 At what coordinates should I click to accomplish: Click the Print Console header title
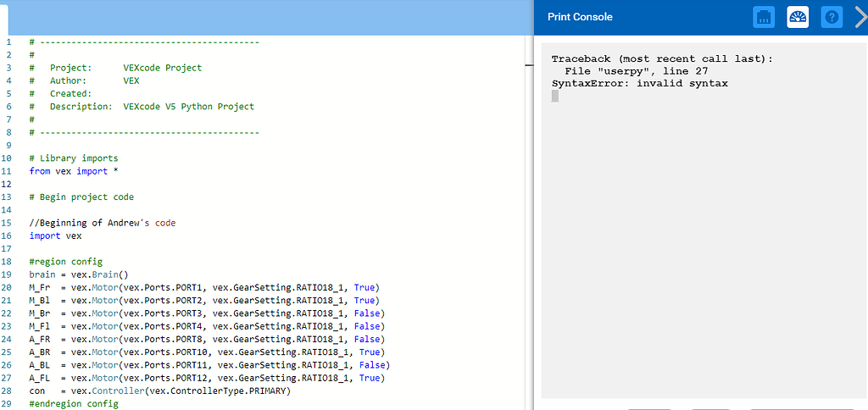(580, 17)
